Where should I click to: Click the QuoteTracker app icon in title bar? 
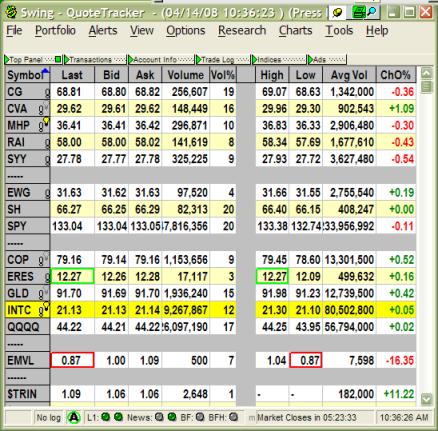tap(11, 13)
